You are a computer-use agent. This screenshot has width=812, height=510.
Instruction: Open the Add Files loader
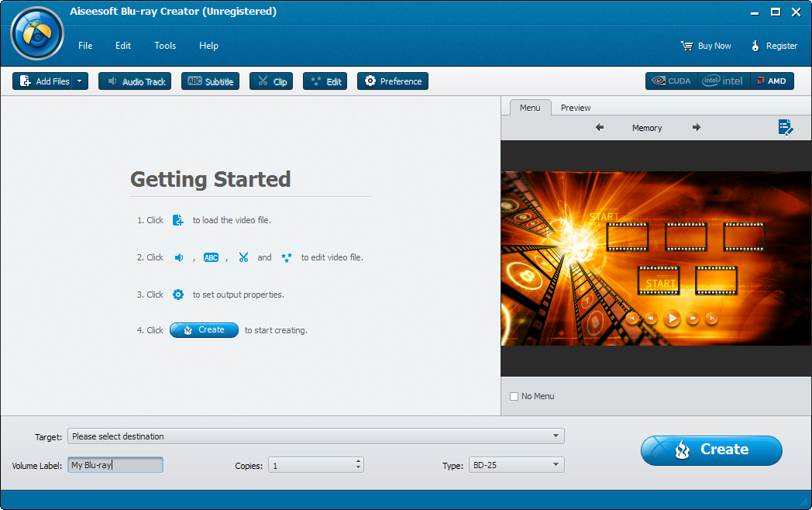click(44, 81)
